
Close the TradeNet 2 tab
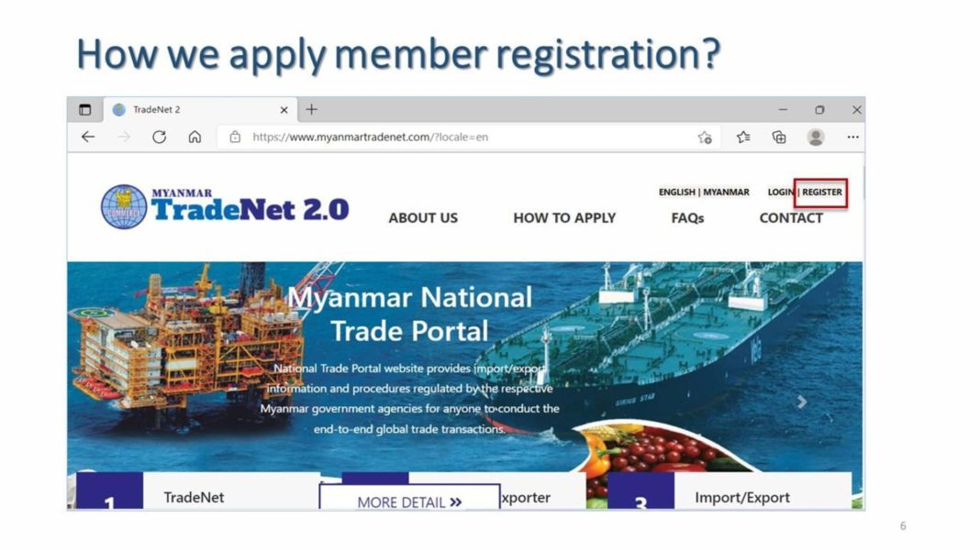tap(284, 110)
